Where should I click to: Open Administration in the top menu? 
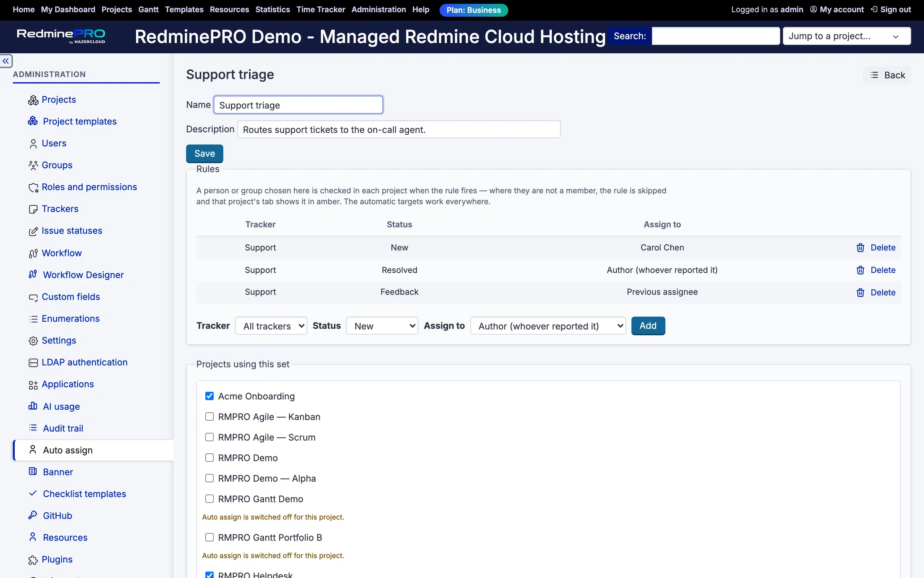(x=378, y=10)
